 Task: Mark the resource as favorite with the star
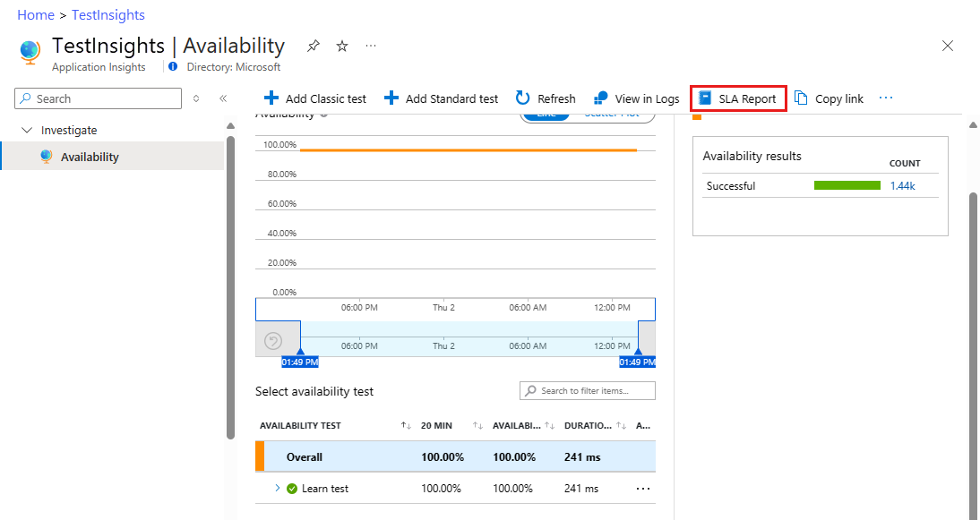coord(342,46)
